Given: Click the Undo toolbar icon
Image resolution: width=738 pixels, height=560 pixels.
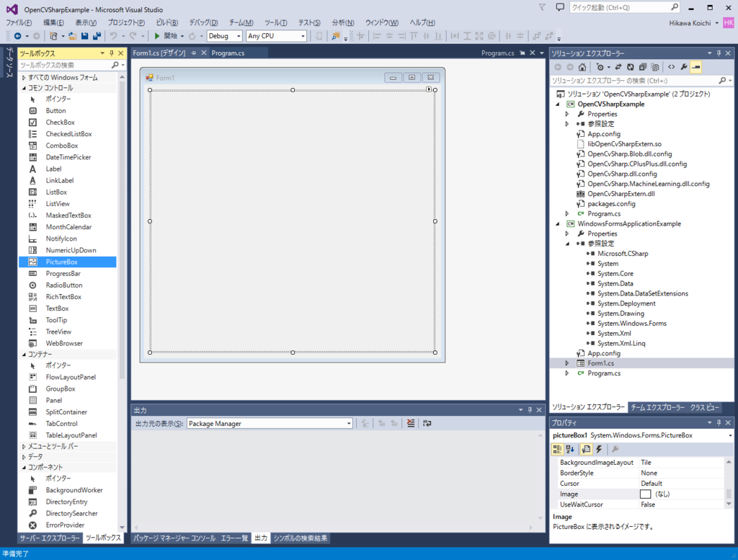Looking at the screenshot, I should [x=113, y=36].
